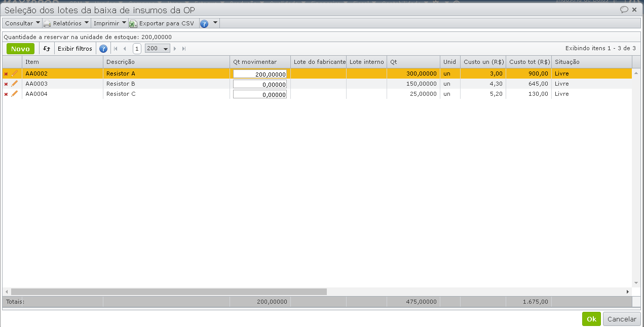The image size is (644, 327).
Task: Click the Custo tot (R$) column header
Action: click(x=529, y=62)
